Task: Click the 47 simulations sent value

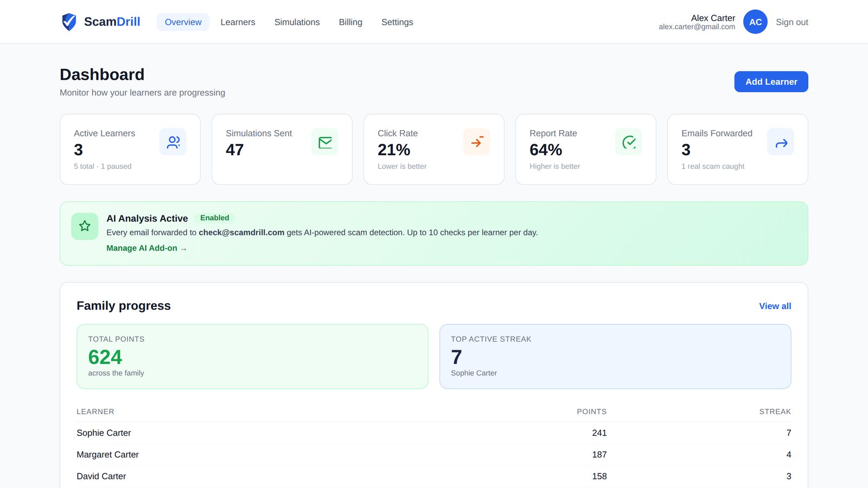Action: (x=235, y=150)
